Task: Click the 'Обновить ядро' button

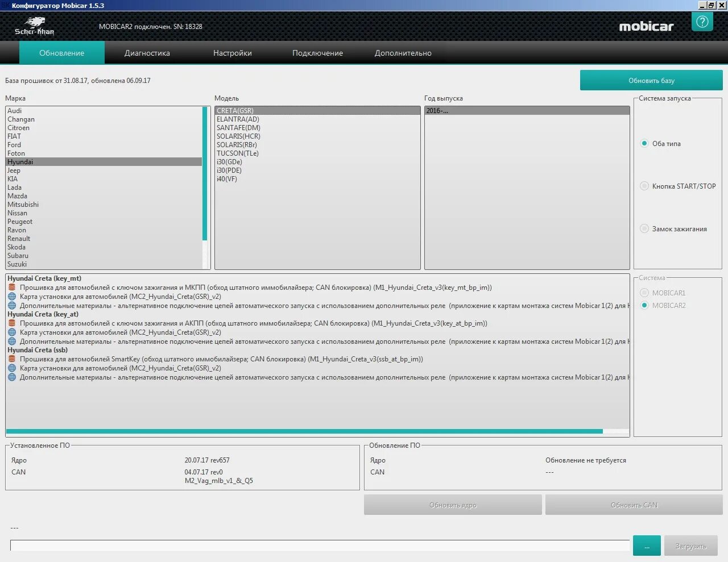Action: coord(453,505)
